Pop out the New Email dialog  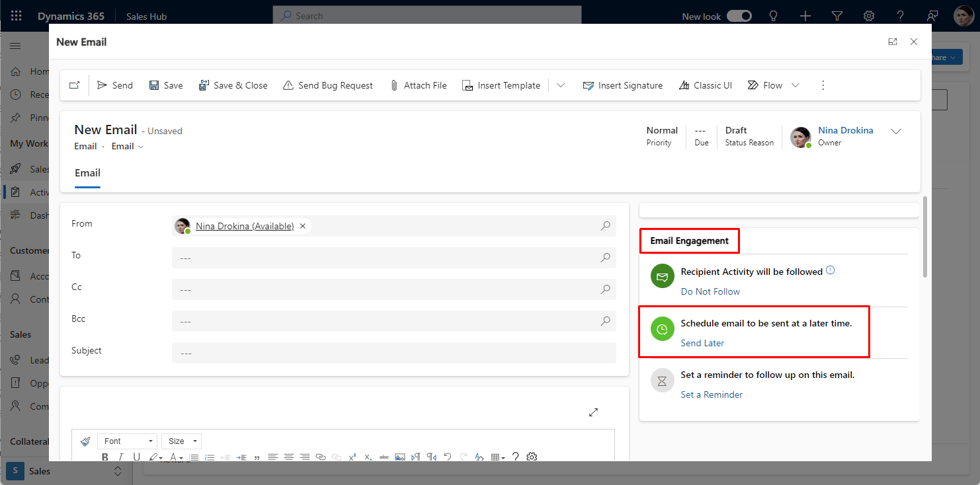pos(893,42)
